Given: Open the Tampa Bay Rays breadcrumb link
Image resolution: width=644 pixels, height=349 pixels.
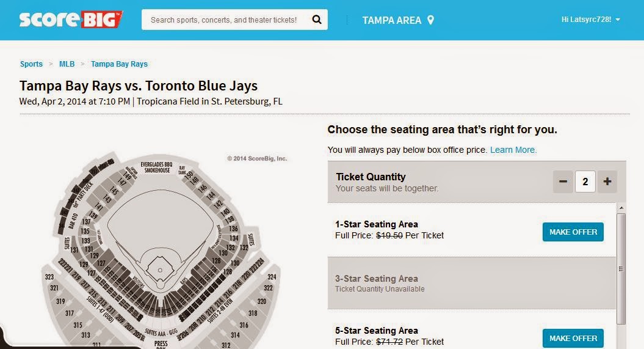Looking at the screenshot, I should pos(119,64).
